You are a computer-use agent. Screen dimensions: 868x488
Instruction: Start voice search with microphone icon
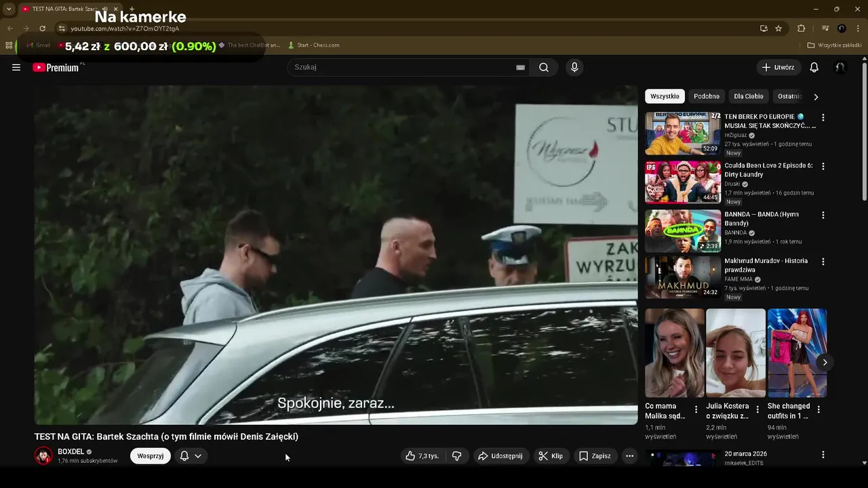(574, 67)
